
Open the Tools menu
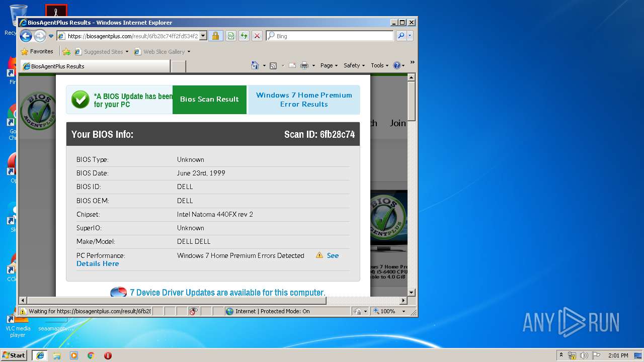tap(380, 65)
